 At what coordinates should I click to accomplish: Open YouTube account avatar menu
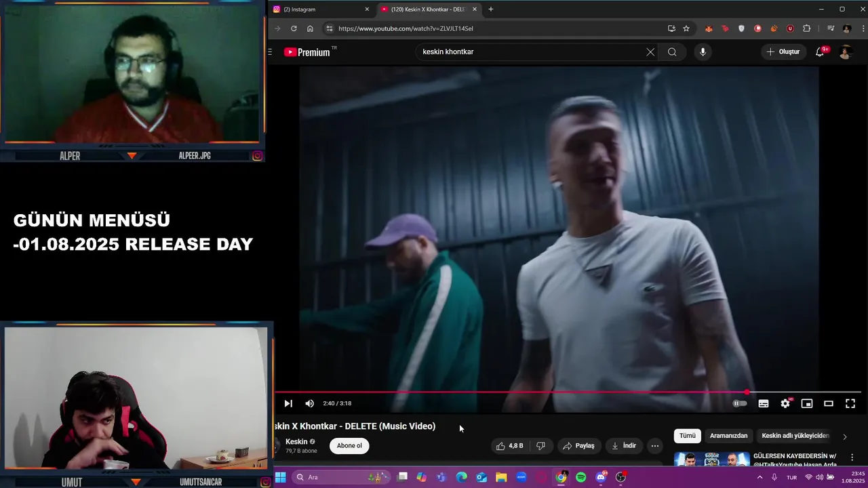click(x=845, y=52)
